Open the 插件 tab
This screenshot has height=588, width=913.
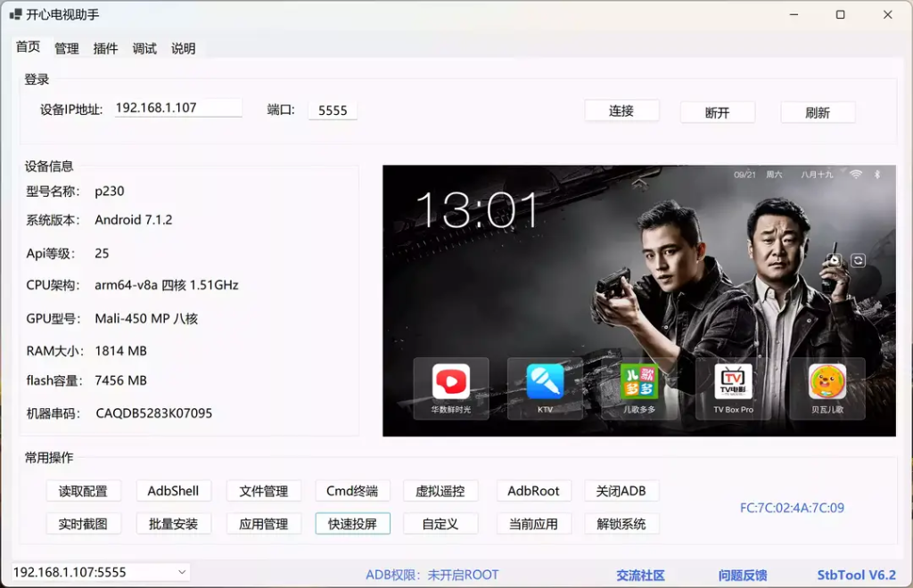click(x=105, y=48)
